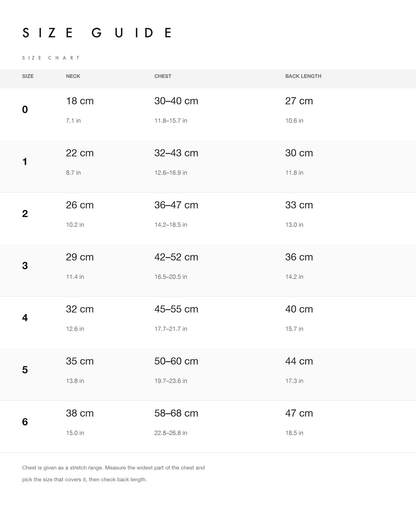This screenshot has height=508, width=416.
Task: Click the 58–68 cm chest value
Action: (176, 413)
